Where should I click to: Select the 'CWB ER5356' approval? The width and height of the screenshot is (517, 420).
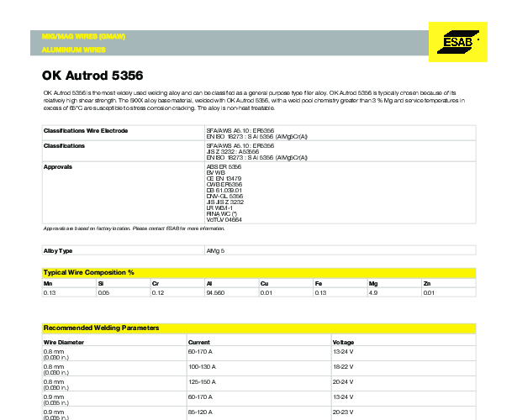tap(224, 185)
